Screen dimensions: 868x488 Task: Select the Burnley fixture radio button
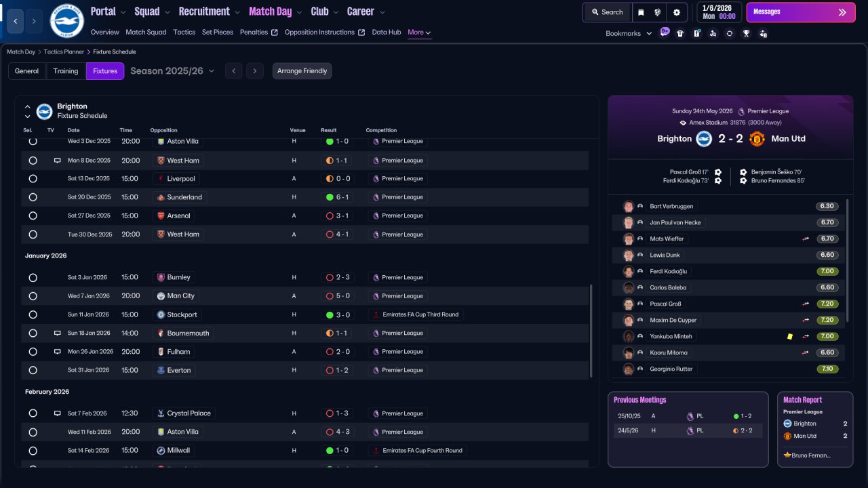coord(33,278)
